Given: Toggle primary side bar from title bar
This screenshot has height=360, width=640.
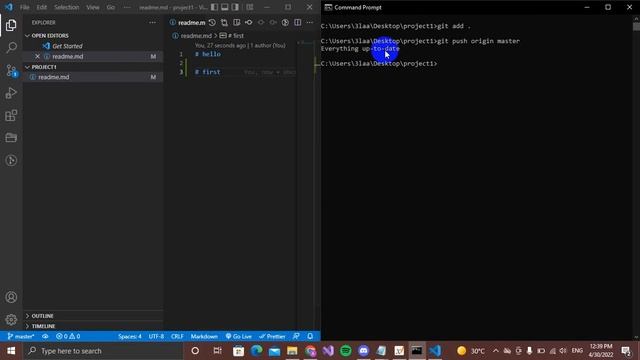Looking at the screenshot, I should click(214, 7).
